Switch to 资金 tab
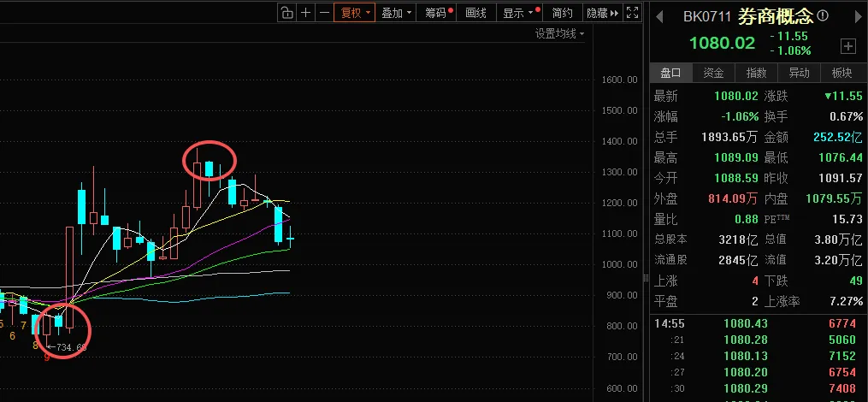Image resolution: width=868 pixels, height=402 pixels. coord(713,73)
